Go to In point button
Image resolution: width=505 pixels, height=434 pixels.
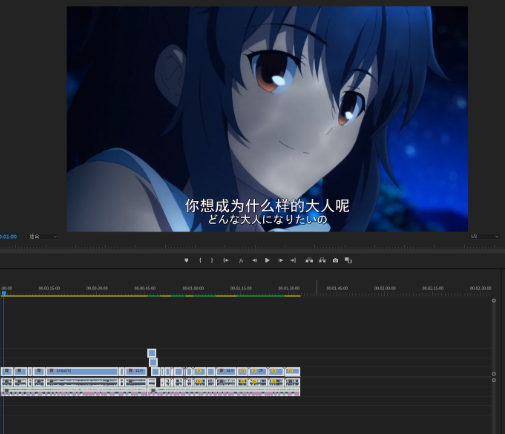point(226,260)
